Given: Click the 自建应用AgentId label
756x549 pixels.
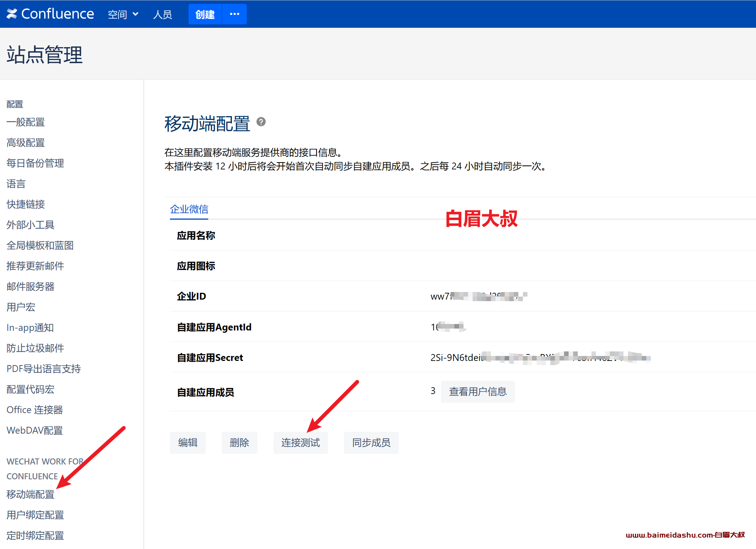Looking at the screenshot, I should [x=214, y=327].
